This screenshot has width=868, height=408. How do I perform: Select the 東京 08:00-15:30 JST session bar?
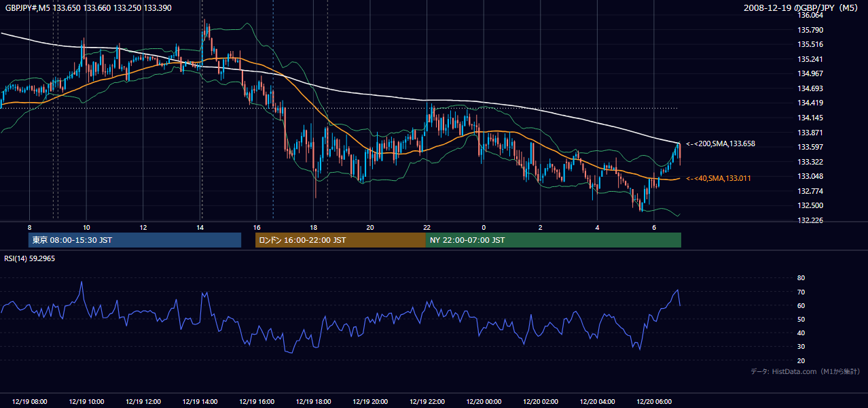point(135,240)
